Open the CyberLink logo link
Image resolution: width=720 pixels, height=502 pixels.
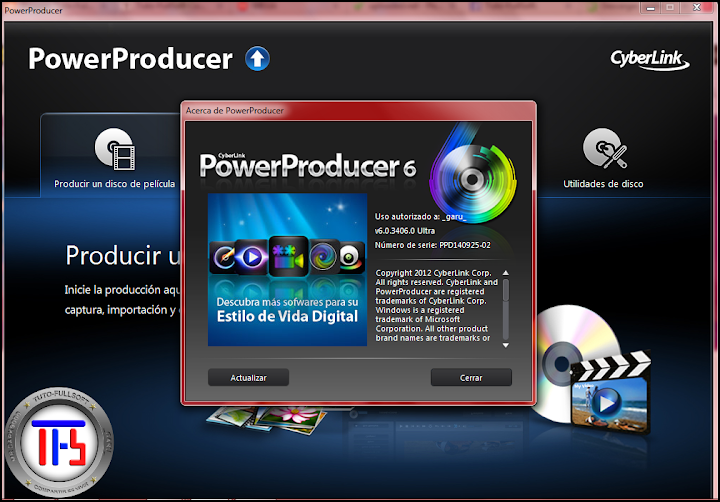tap(649, 60)
